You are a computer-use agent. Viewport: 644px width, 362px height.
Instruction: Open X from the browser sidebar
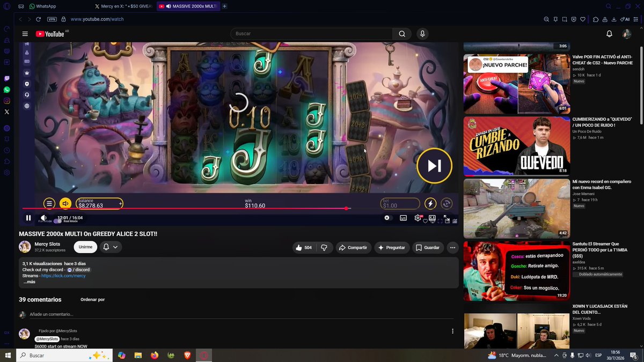point(7,112)
